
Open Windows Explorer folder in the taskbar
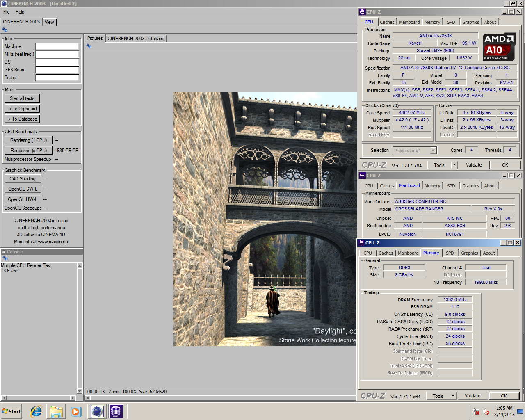(56, 411)
